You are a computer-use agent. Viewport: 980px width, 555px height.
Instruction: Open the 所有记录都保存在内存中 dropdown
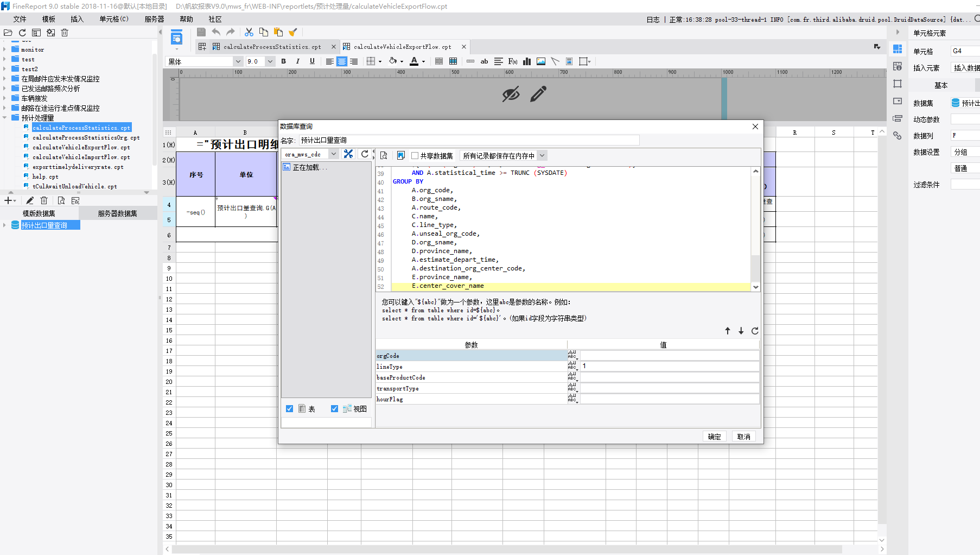[542, 156]
